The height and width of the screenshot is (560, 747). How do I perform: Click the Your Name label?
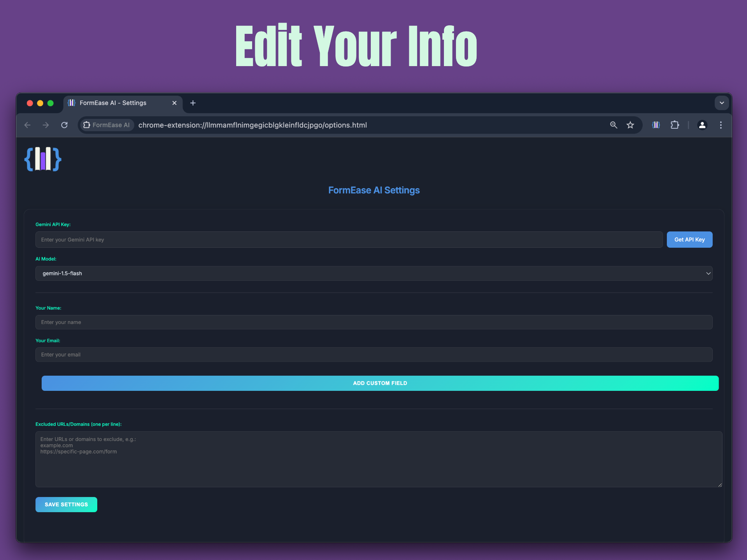48,308
